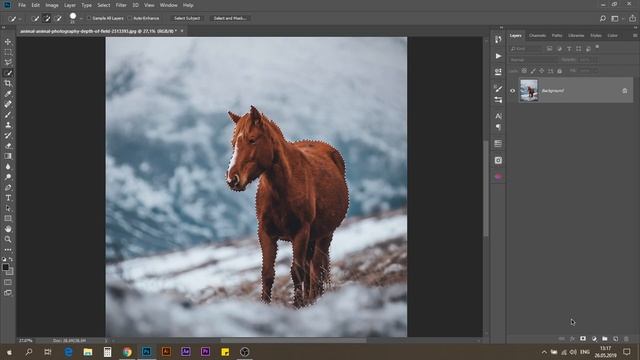The image size is (640, 360).
Task: Toggle adjustment layer filter in Layers panel
Action: pos(559,49)
